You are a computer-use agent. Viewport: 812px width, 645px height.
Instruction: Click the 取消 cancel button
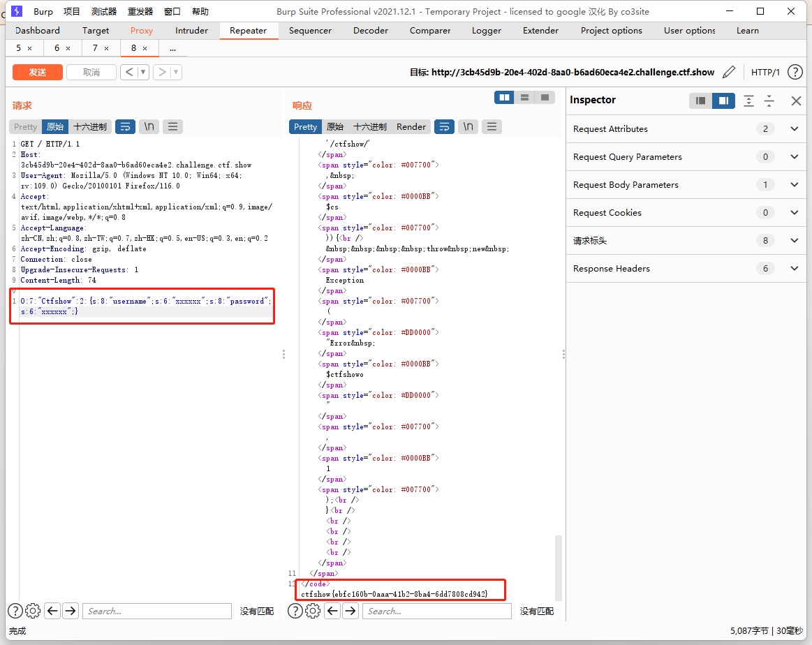click(91, 72)
